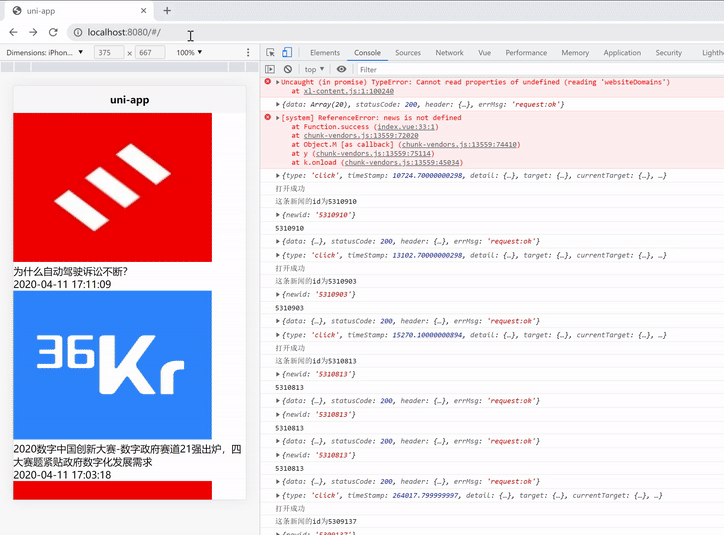This screenshot has height=535, width=724.
Task: Open the Performance tab
Action: [x=526, y=53]
